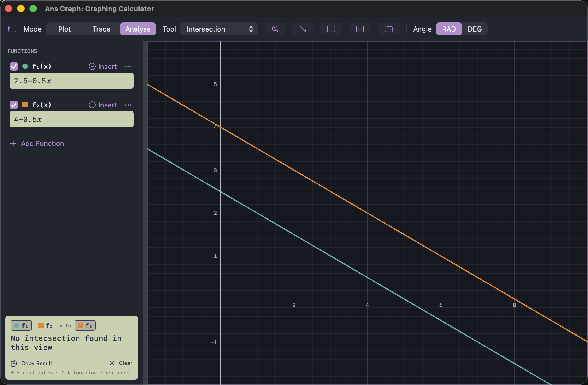Image resolution: width=588 pixels, height=385 pixels.
Task: Click the x-axis label 8
Action: tap(514, 305)
